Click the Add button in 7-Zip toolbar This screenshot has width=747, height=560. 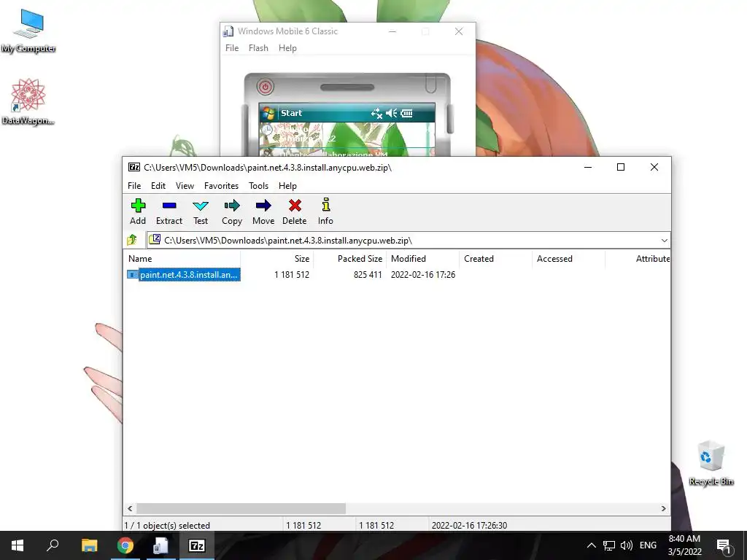[138, 211]
